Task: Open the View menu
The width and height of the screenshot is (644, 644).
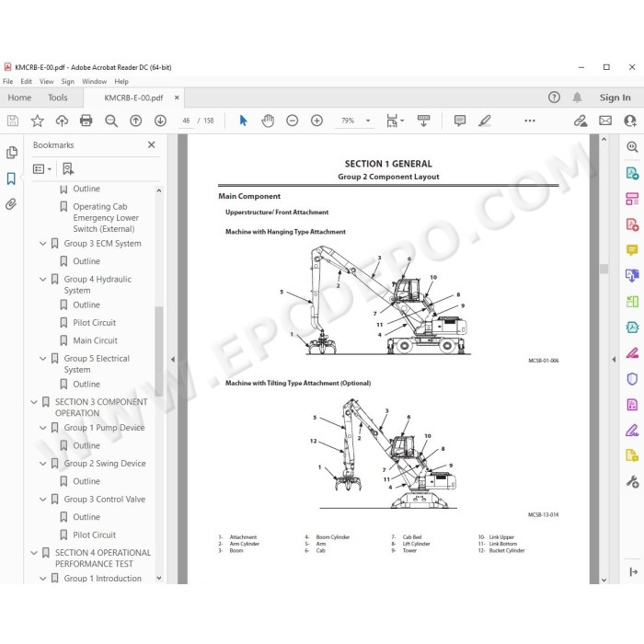Action: click(46, 81)
